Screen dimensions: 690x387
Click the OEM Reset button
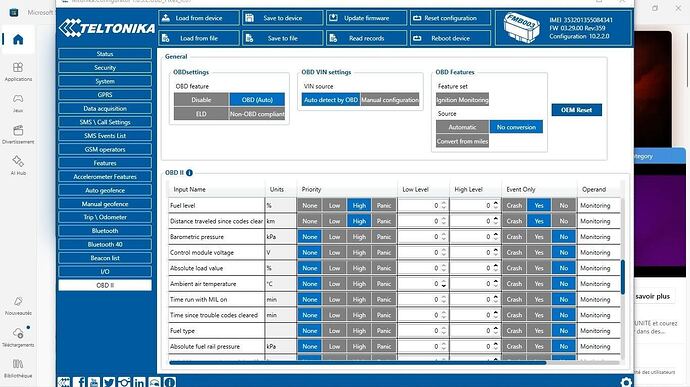576,110
